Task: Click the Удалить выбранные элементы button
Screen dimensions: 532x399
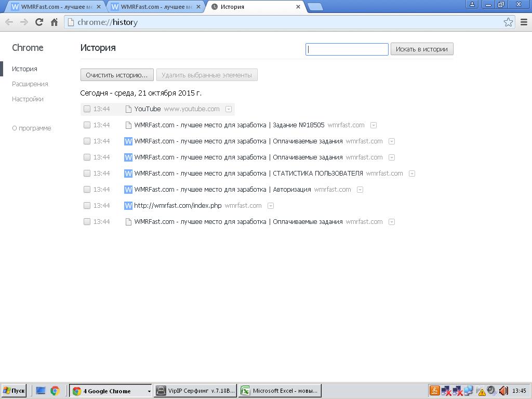Action: pos(207,75)
